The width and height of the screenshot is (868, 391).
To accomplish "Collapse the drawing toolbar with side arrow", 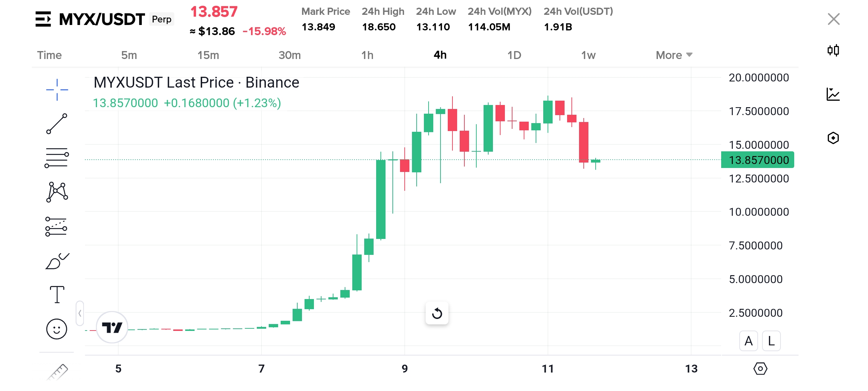I will 80,313.
